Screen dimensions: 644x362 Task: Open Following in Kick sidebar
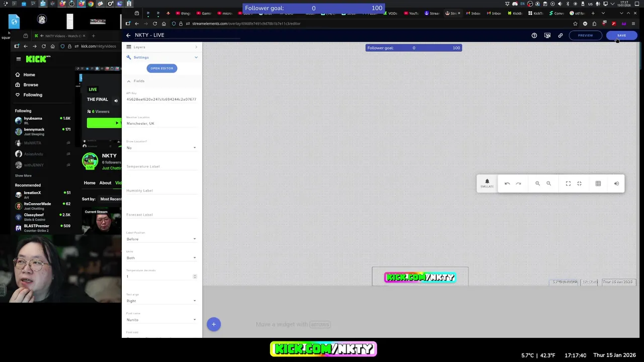coord(33,95)
